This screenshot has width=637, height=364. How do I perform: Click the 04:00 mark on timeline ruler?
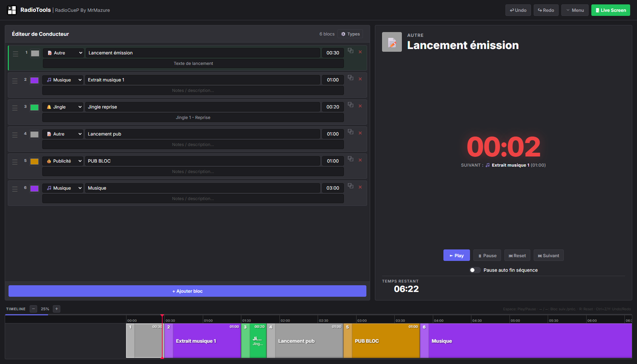coord(438,320)
